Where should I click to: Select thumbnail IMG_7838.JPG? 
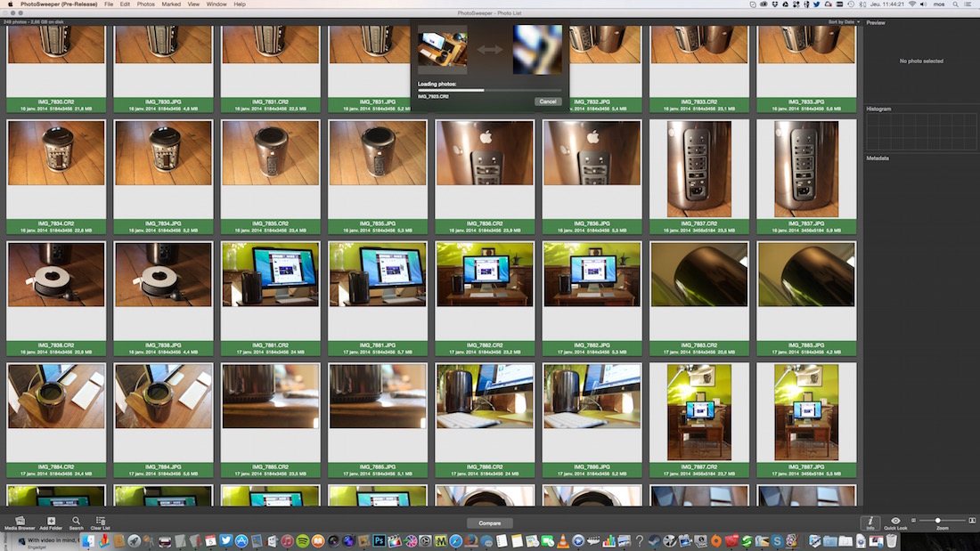pyautogui.click(x=163, y=274)
